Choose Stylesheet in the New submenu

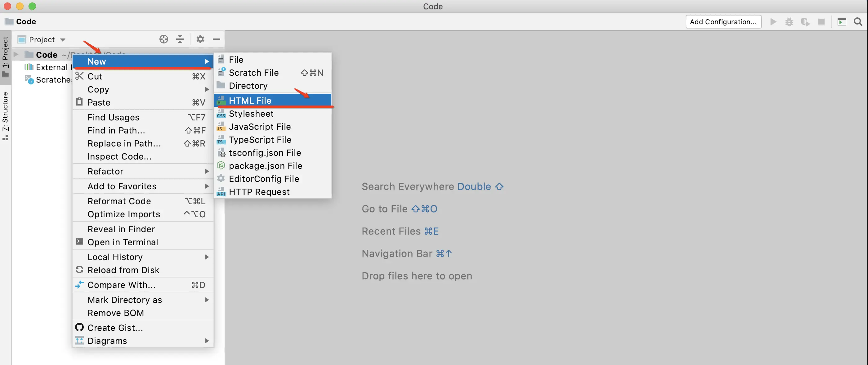coord(251,114)
